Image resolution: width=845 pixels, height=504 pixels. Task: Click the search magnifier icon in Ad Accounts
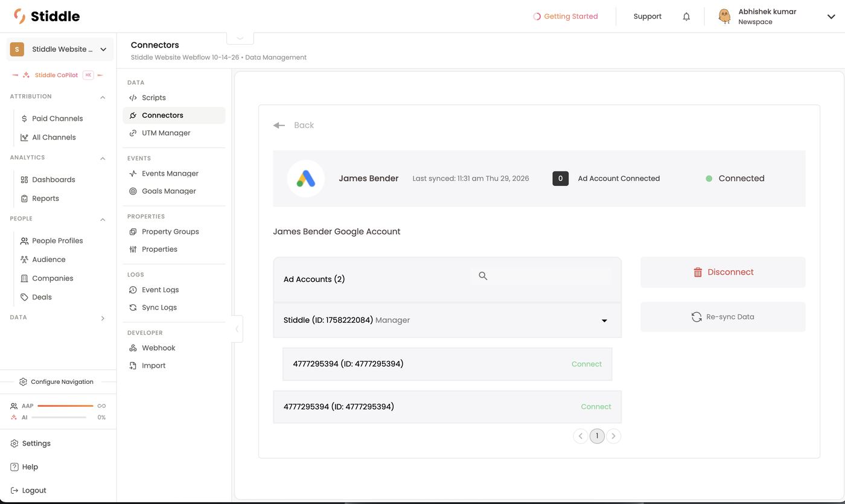[x=483, y=276]
